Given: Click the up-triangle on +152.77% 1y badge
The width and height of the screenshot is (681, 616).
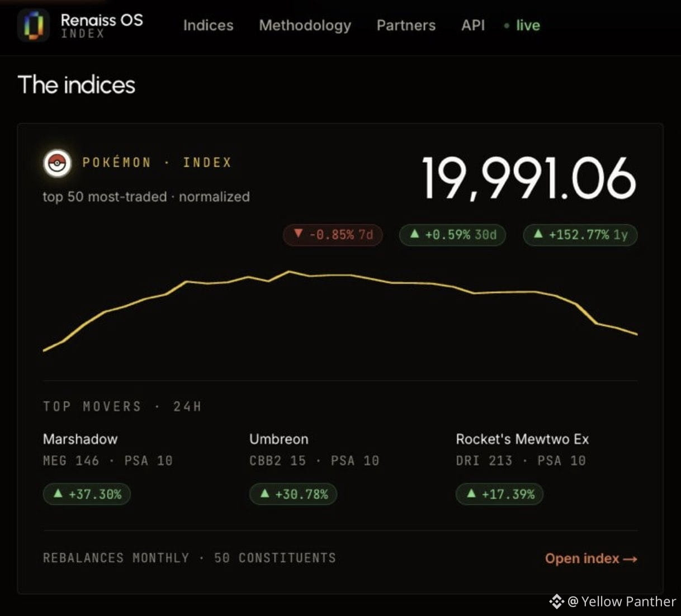Looking at the screenshot, I should [538, 234].
